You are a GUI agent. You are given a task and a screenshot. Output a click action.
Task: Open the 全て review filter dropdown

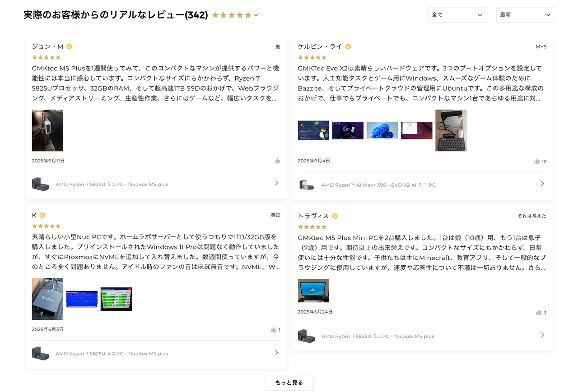click(x=457, y=14)
